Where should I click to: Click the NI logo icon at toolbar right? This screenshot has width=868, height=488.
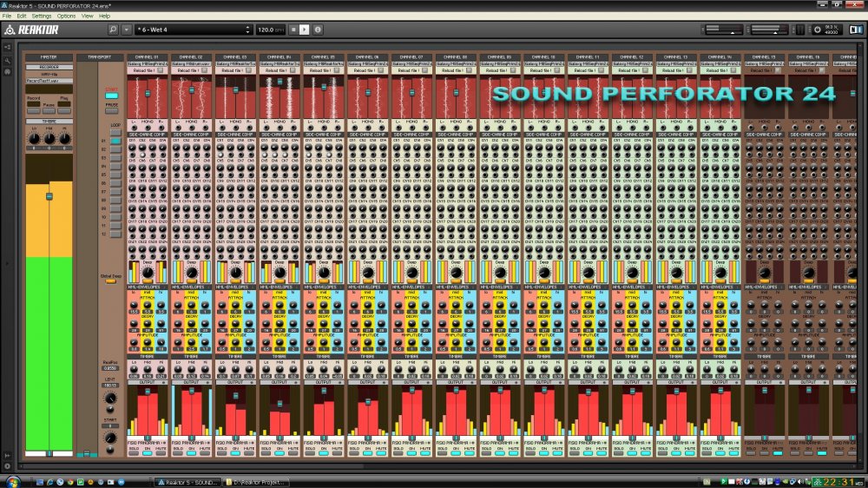856,30
